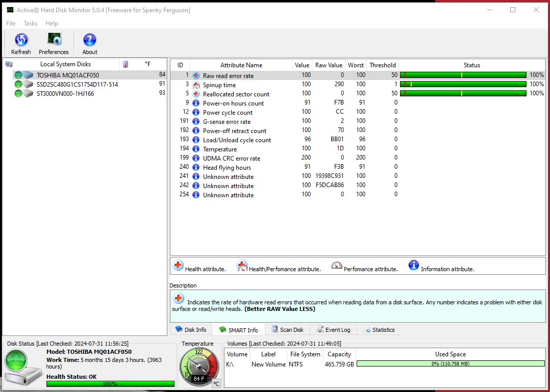Click the thermometer icon above the temperature column
The height and width of the screenshot is (392, 550).
[125, 65]
